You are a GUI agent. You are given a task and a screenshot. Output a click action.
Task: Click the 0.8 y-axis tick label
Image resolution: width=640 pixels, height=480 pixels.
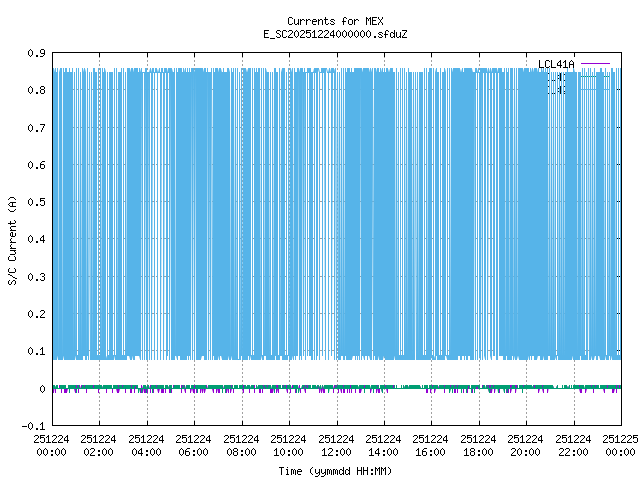pyautogui.click(x=35, y=90)
